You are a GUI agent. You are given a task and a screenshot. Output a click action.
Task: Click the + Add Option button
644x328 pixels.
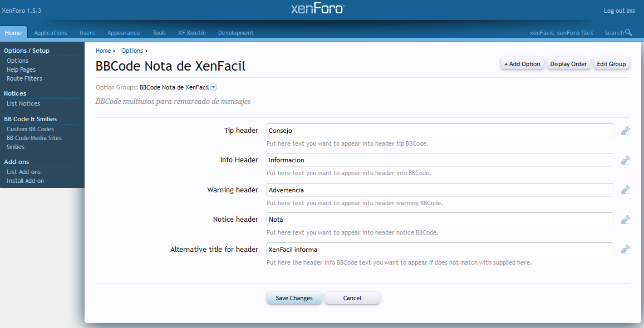pyautogui.click(x=522, y=64)
